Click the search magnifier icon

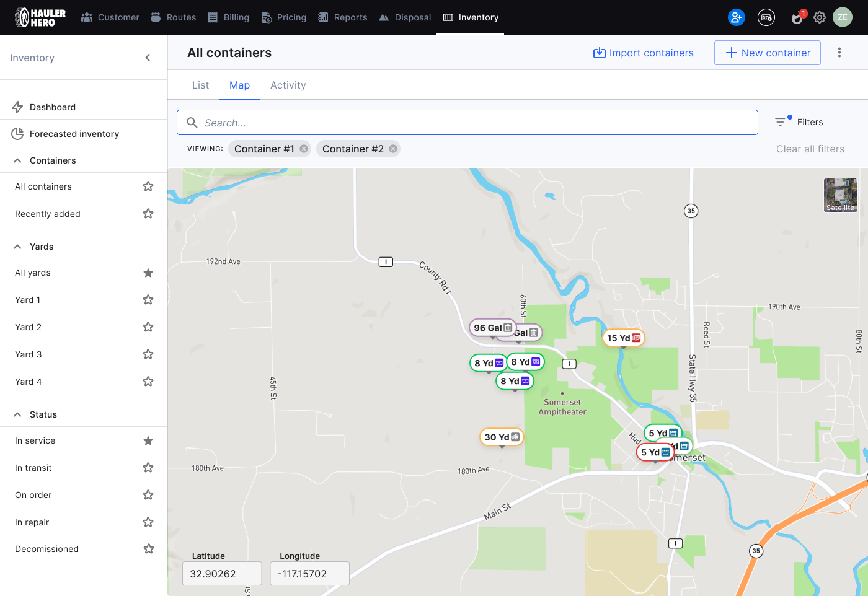pos(192,123)
